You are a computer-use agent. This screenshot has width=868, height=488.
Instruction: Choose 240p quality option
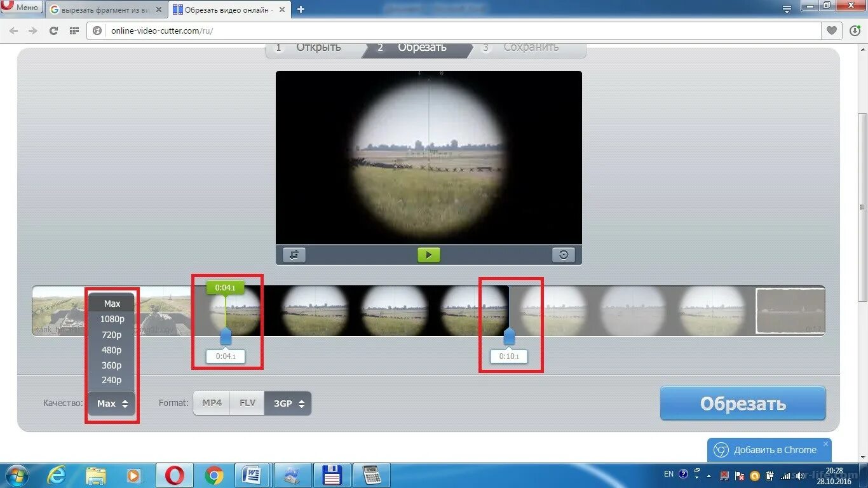pos(112,380)
